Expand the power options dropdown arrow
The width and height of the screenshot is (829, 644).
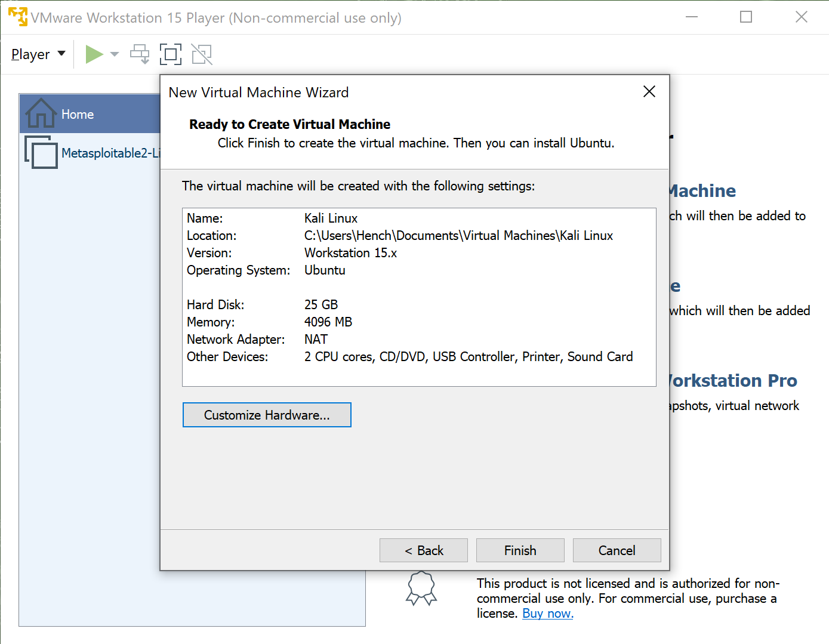[115, 54]
